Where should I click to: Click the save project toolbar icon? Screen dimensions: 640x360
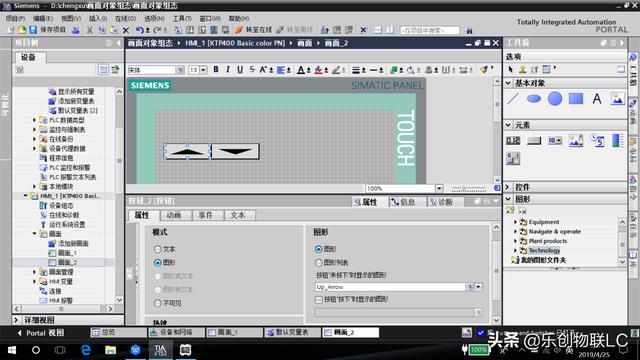tap(33, 30)
